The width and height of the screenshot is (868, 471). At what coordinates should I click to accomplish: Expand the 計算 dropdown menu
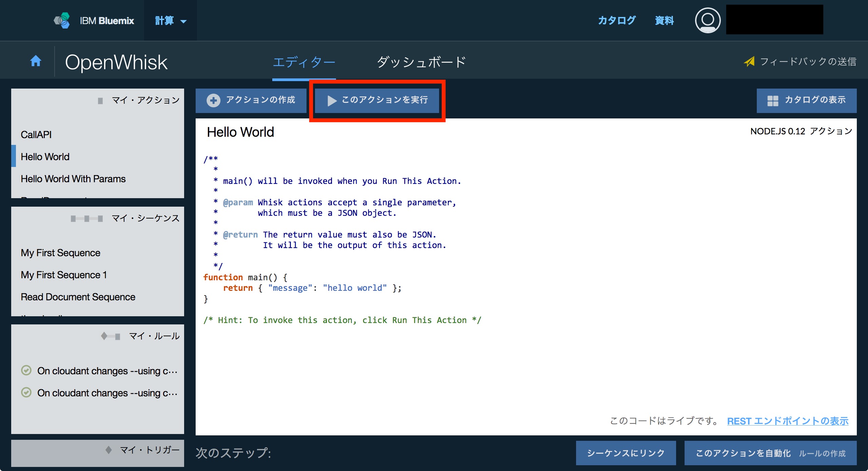171,21
